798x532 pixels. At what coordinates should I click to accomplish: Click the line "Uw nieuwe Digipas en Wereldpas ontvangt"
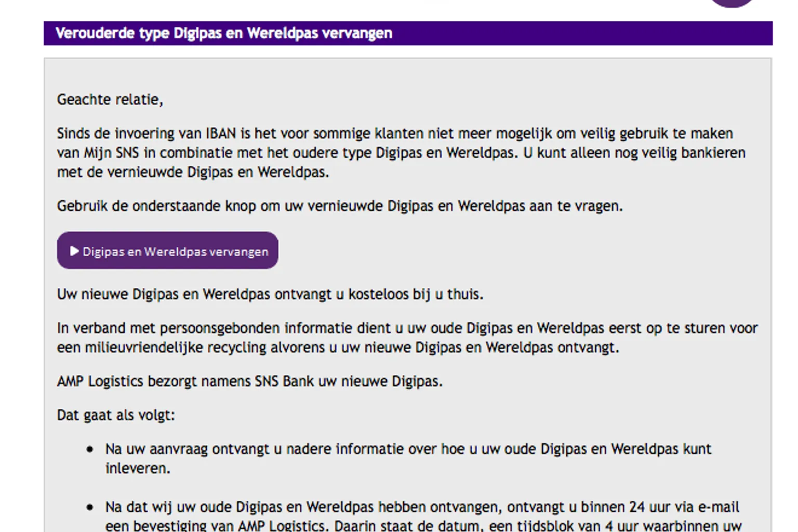(x=270, y=294)
